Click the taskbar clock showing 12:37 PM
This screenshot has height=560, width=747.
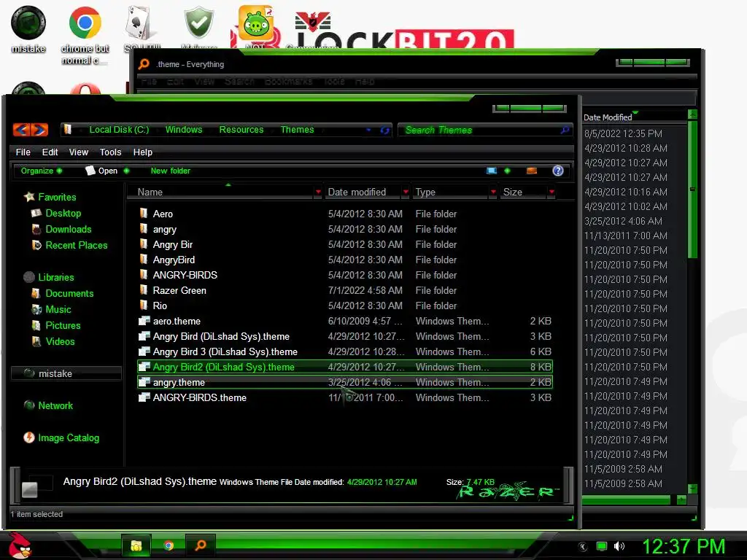tap(684, 547)
